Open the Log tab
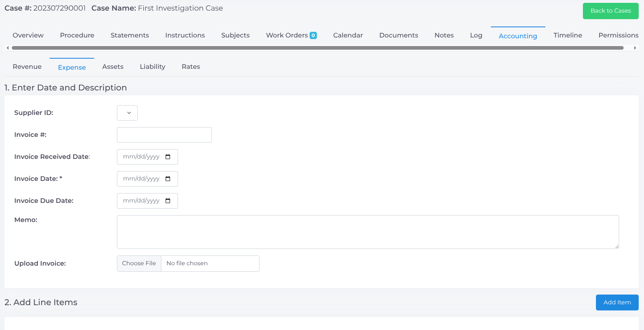 click(x=476, y=35)
